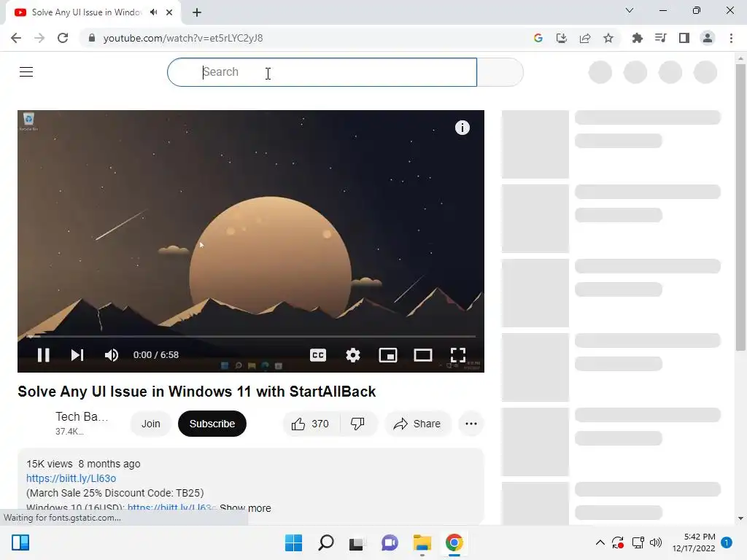Open clock showing 5:42 PM
The height and width of the screenshot is (560, 747).
694,542
